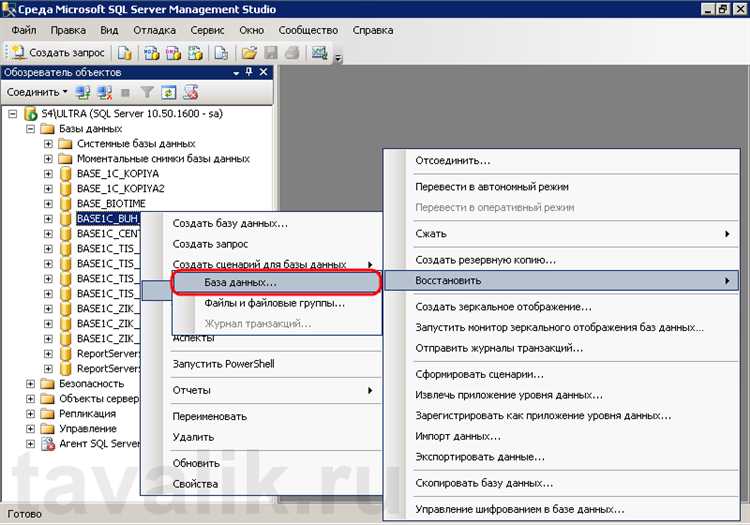Click the open file folder toolbar icon

[x=248, y=52]
